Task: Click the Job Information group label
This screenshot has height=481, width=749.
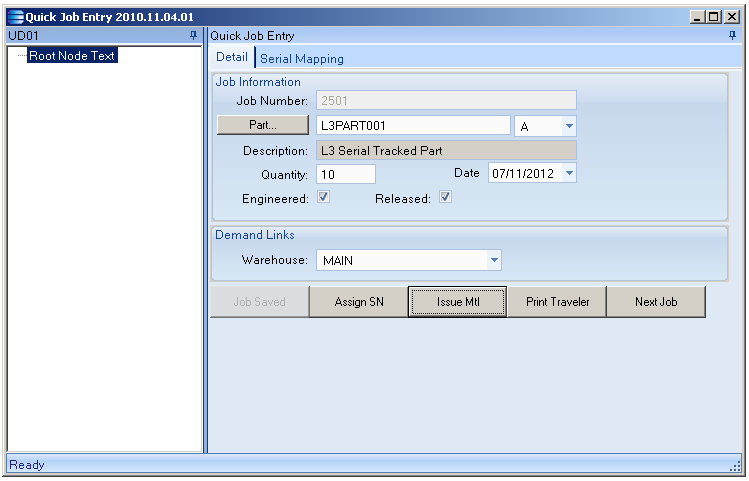Action: pos(258,82)
